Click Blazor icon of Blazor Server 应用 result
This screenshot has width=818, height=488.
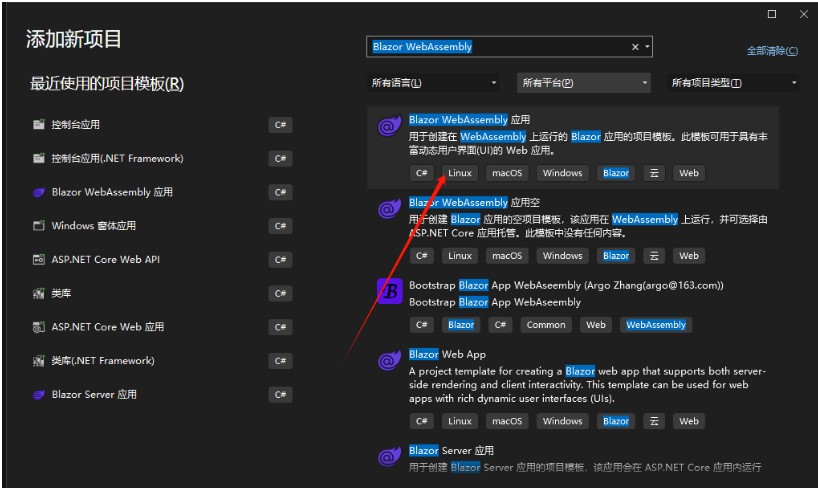(389, 457)
